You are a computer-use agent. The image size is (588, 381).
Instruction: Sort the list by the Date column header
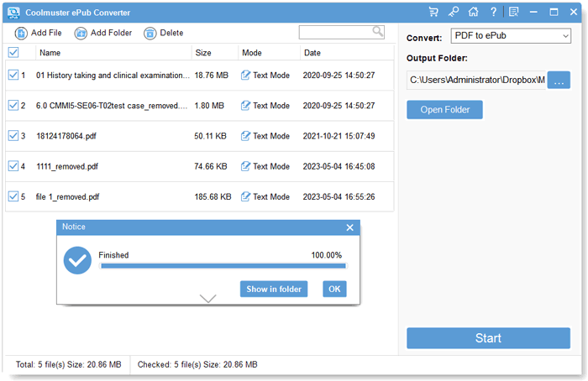[312, 52]
